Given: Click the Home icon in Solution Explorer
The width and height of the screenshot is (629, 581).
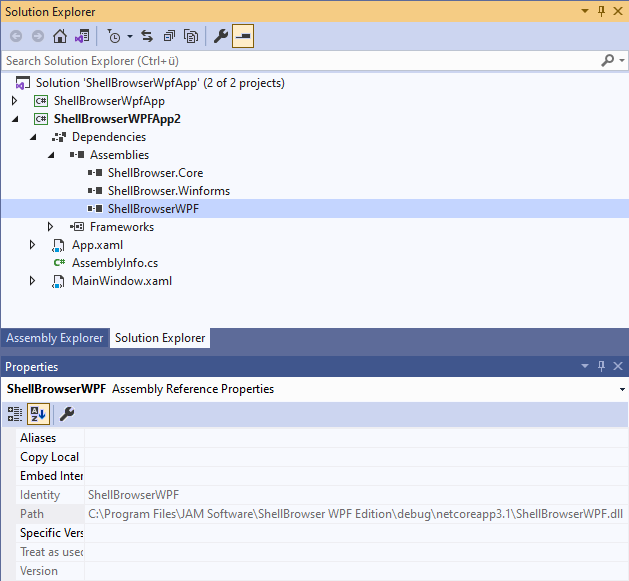Looking at the screenshot, I should 60,37.
